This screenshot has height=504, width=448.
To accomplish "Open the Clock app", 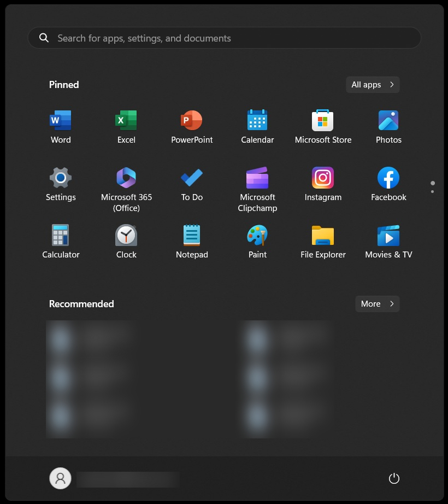I will [x=126, y=242].
